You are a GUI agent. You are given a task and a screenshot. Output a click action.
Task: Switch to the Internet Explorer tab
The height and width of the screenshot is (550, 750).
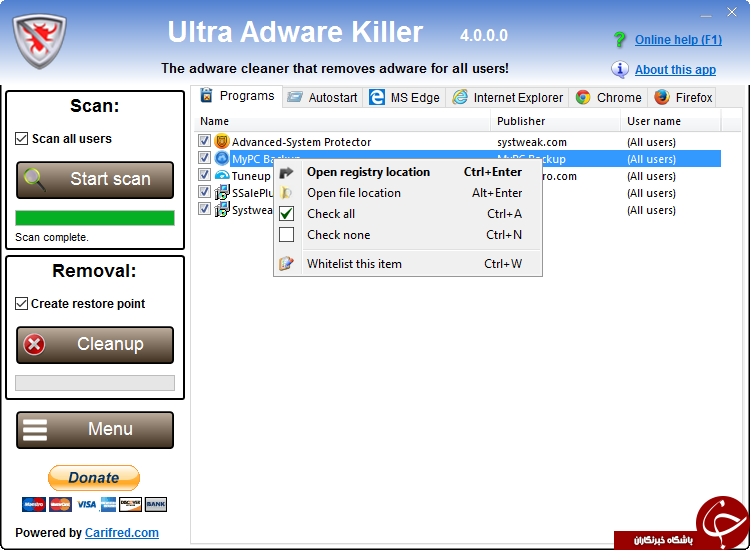pyautogui.click(x=507, y=98)
